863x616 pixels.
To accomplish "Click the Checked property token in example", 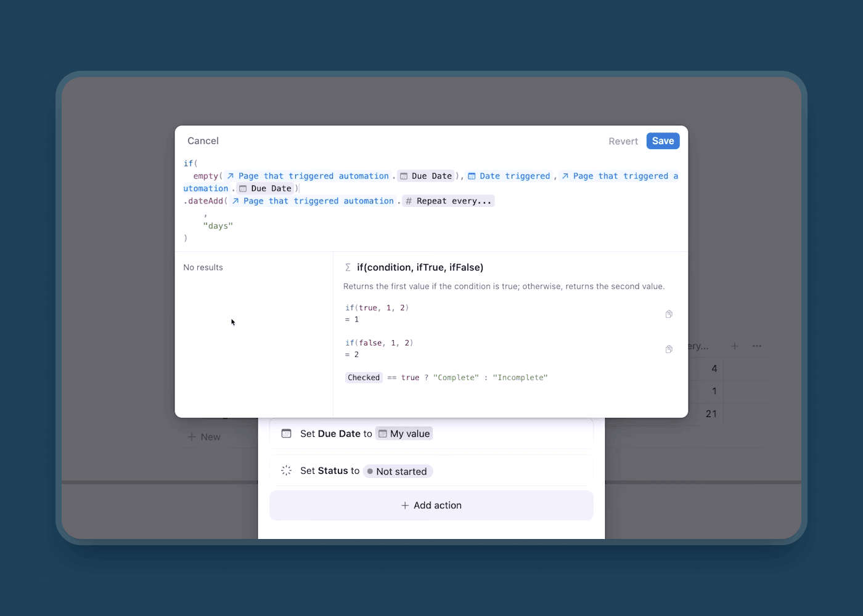I will click(x=364, y=378).
